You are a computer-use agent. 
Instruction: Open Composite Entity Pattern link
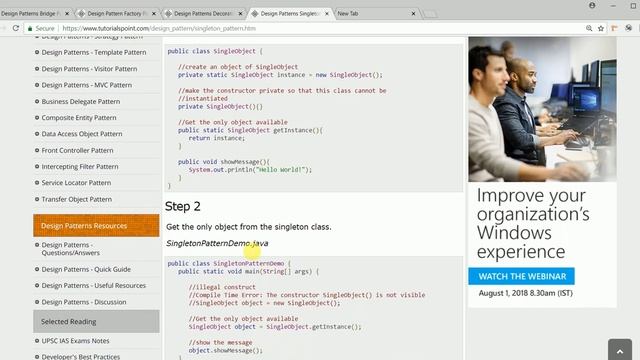click(x=79, y=118)
